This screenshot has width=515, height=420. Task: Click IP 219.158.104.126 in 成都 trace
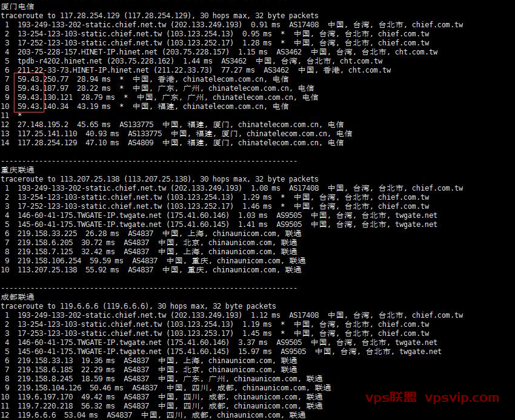[49, 388]
